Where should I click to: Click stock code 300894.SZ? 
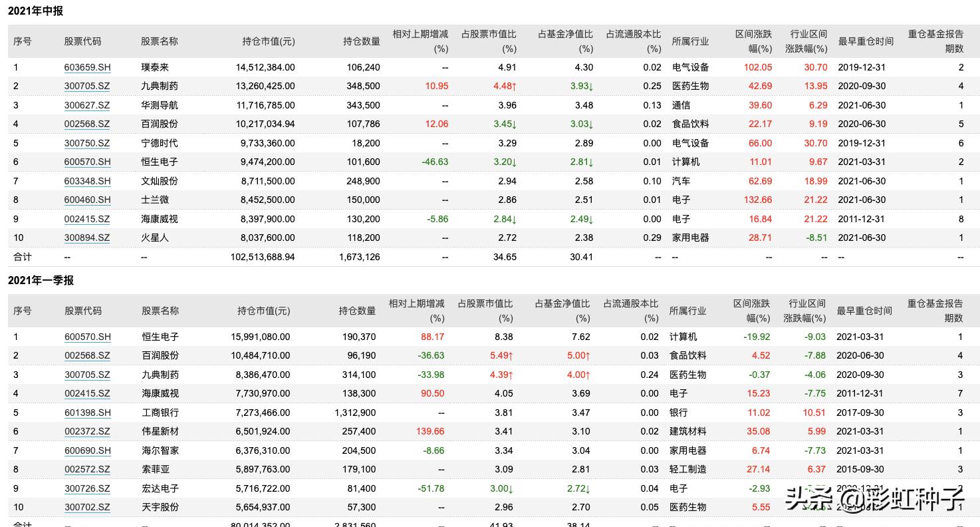pyautogui.click(x=87, y=238)
